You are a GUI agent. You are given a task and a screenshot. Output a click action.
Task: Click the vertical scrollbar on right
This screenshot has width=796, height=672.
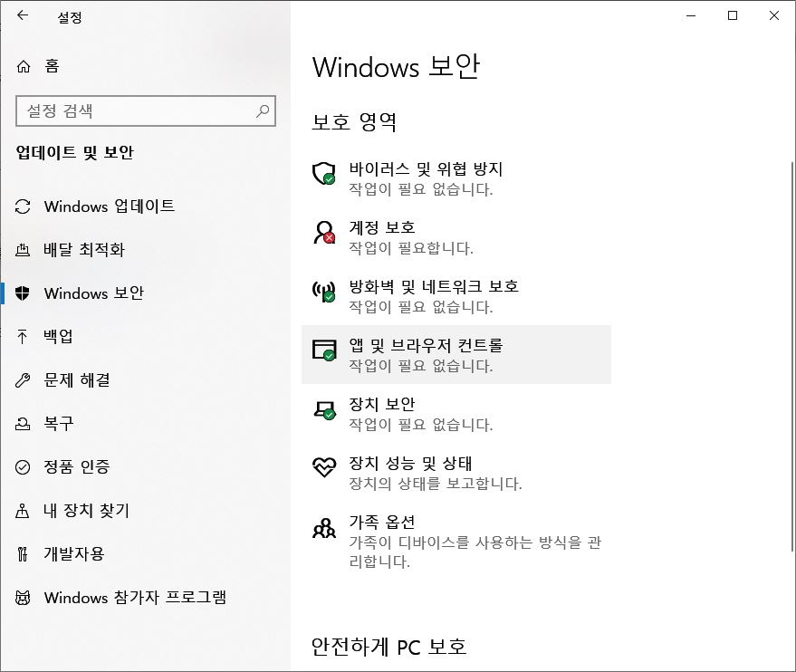click(792, 355)
